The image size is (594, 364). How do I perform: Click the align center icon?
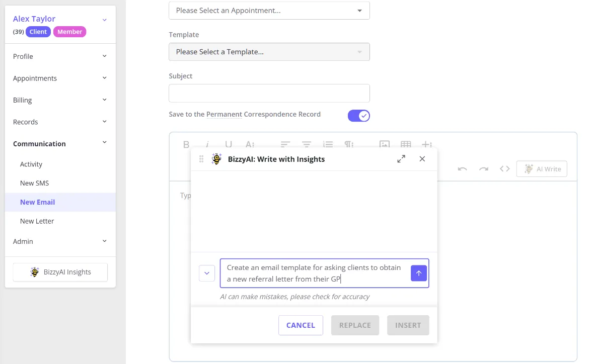pyautogui.click(x=307, y=144)
